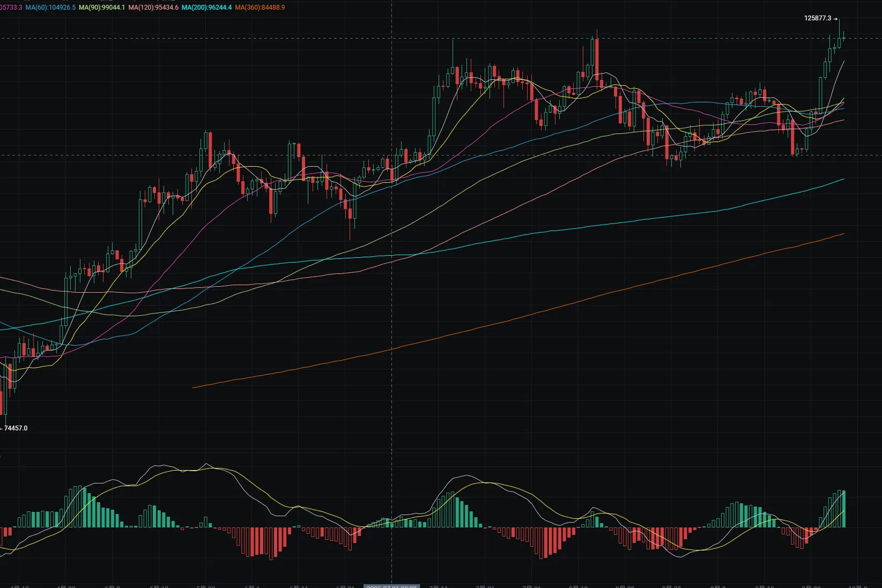Click the MA(60) indicator label
Screen dimensions: 882x588
50,8
